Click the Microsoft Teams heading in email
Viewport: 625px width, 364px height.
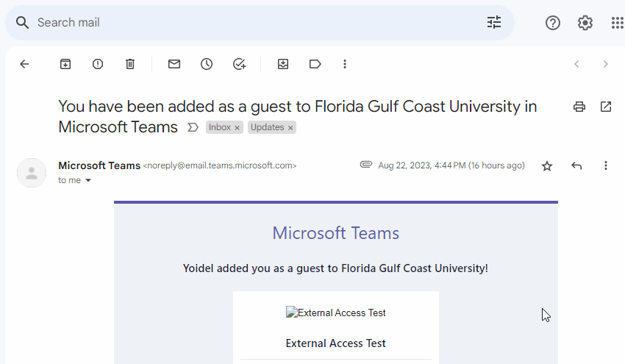[335, 233]
